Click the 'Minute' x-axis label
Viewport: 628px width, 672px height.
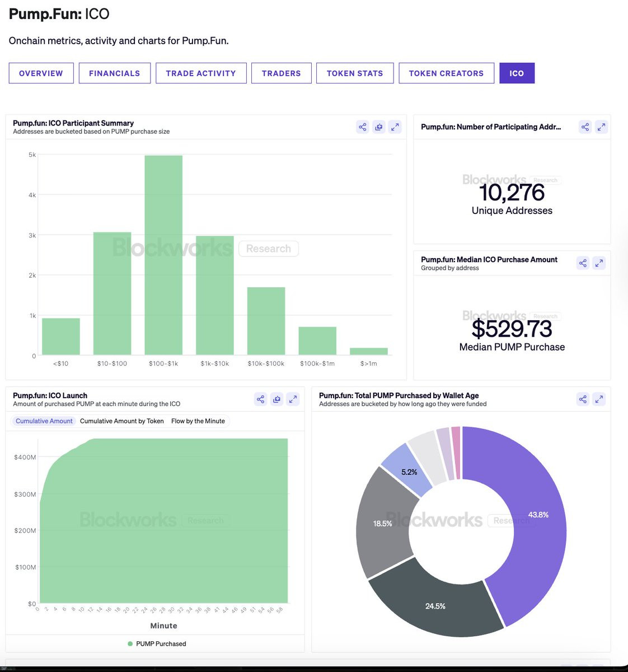(163, 626)
